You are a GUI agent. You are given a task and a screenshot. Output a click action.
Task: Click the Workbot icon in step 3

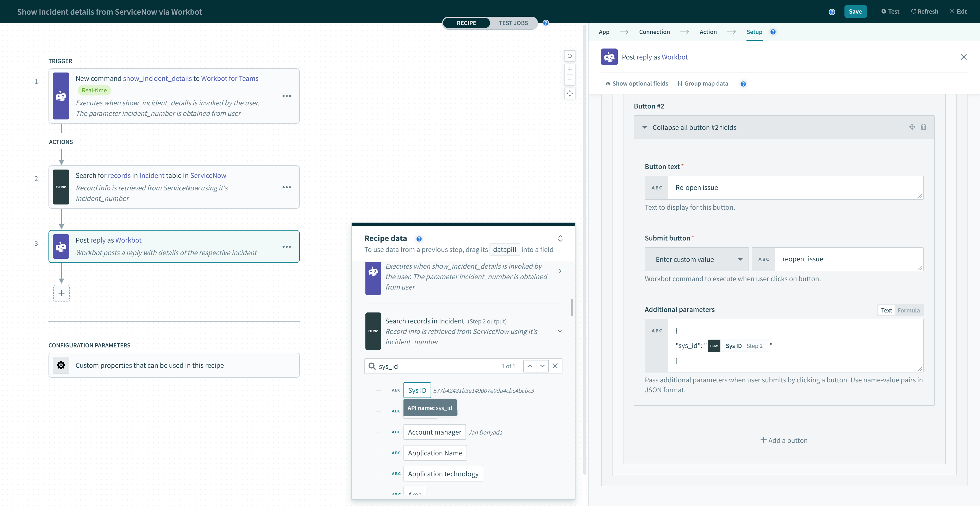tap(61, 246)
